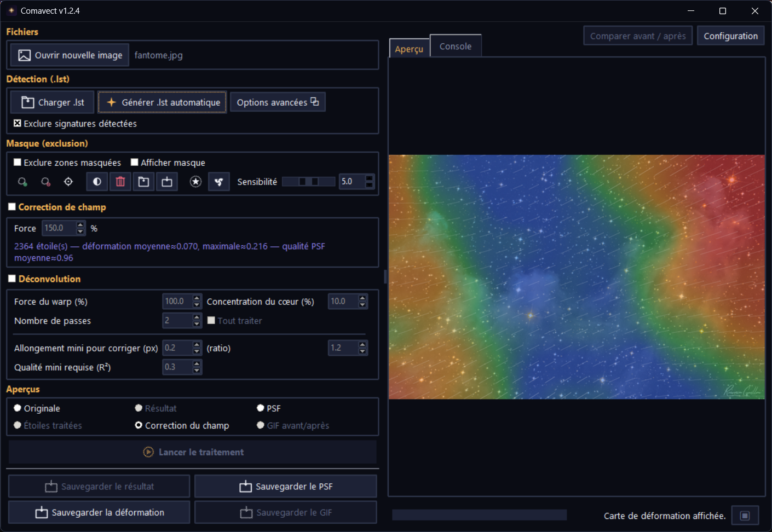Switch to the Console tab
This screenshot has height=532, width=772.
[456, 47]
